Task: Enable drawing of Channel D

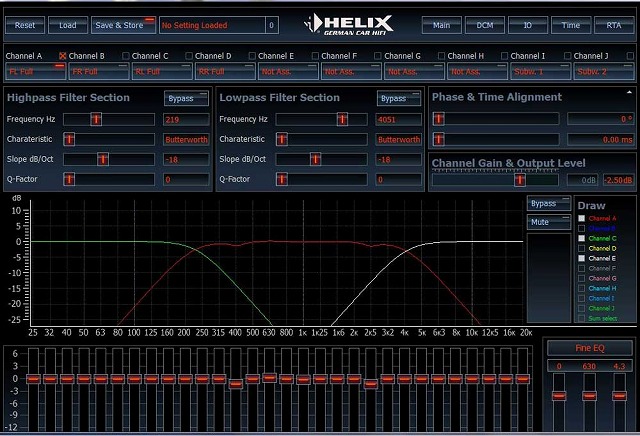Action: (582, 248)
